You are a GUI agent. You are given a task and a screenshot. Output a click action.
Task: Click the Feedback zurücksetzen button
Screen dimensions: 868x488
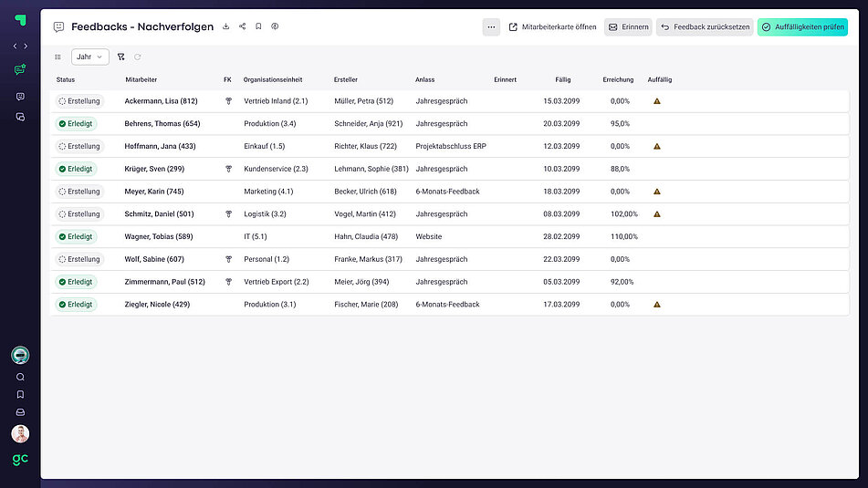pos(705,27)
